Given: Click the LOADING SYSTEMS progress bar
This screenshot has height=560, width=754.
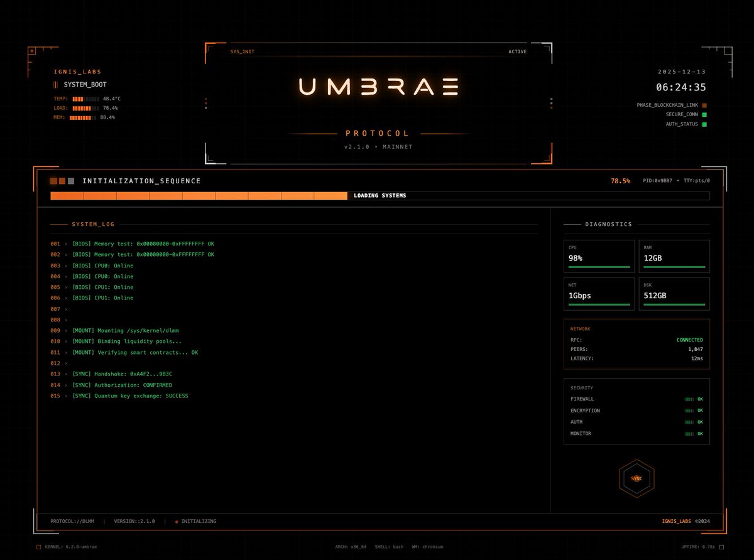Looking at the screenshot, I should 380,196.
